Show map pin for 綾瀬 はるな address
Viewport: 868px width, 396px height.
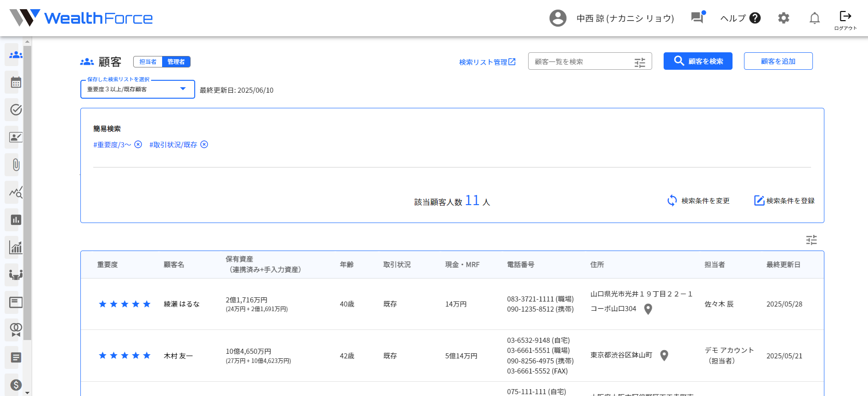coord(648,309)
